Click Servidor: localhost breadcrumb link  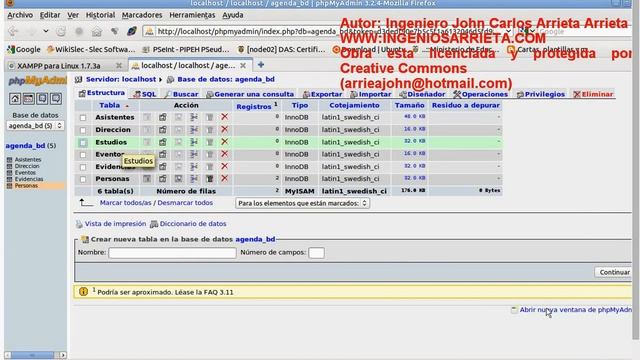click(121, 79)
